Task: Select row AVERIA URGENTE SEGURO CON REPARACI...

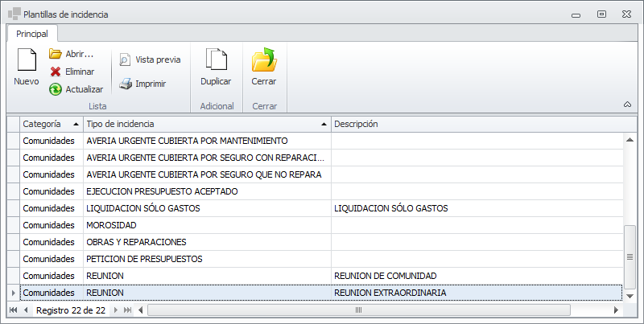Action: (321, 158)
